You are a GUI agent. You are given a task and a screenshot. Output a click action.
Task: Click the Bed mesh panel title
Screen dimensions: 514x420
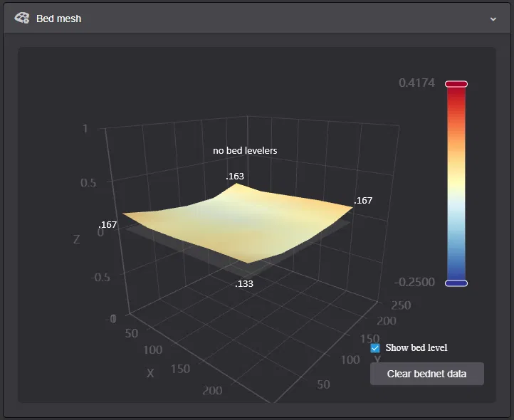click(58, 19)
